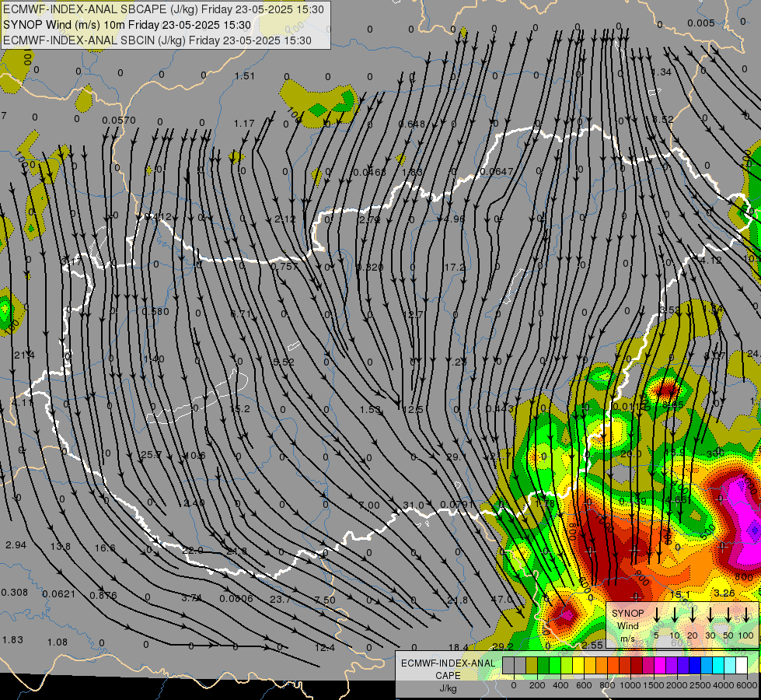761x700 pixels.
Task: Click the 2.94 value at left edge
Action: (x=16, y=545)
